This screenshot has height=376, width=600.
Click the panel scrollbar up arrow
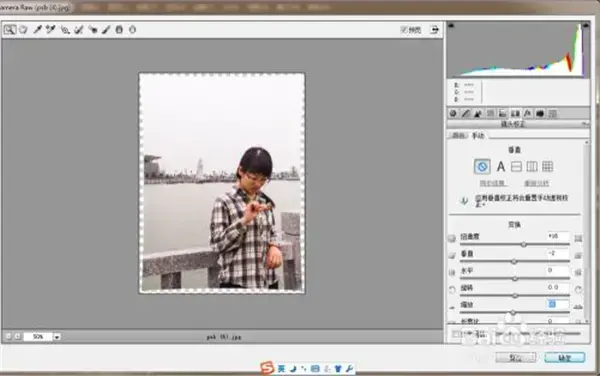587,142
